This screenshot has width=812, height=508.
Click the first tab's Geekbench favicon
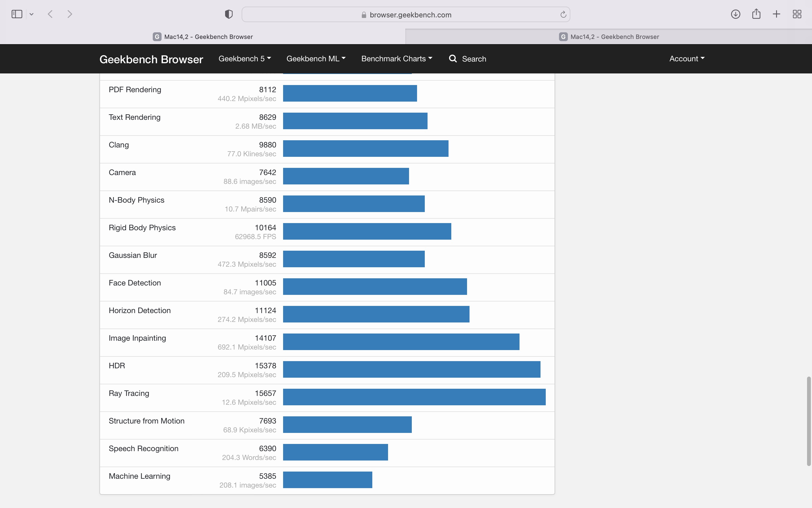click(x=157, y=37)
